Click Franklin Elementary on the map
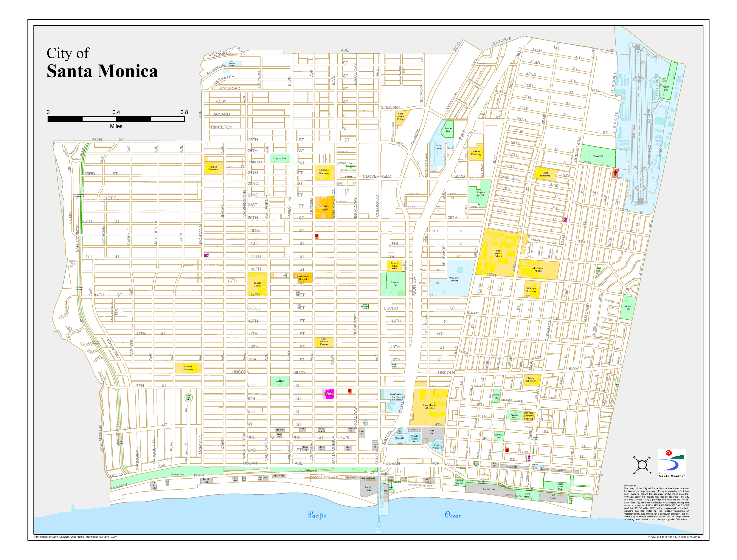The width and height of the screenshot is (737, 560). click(x=213, y=168)
